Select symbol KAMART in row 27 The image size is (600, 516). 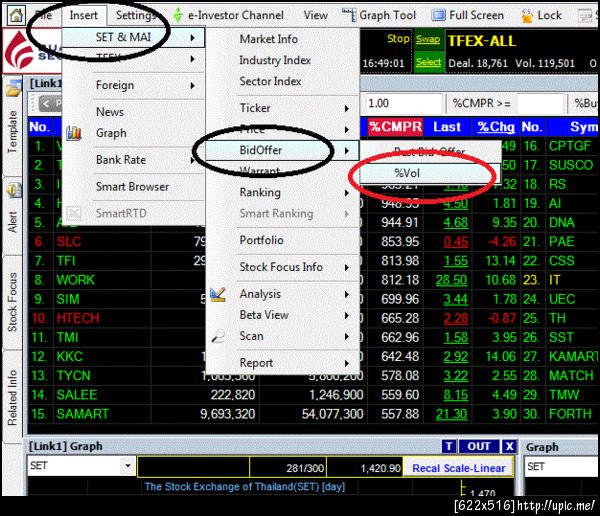(x=573, y=356)
